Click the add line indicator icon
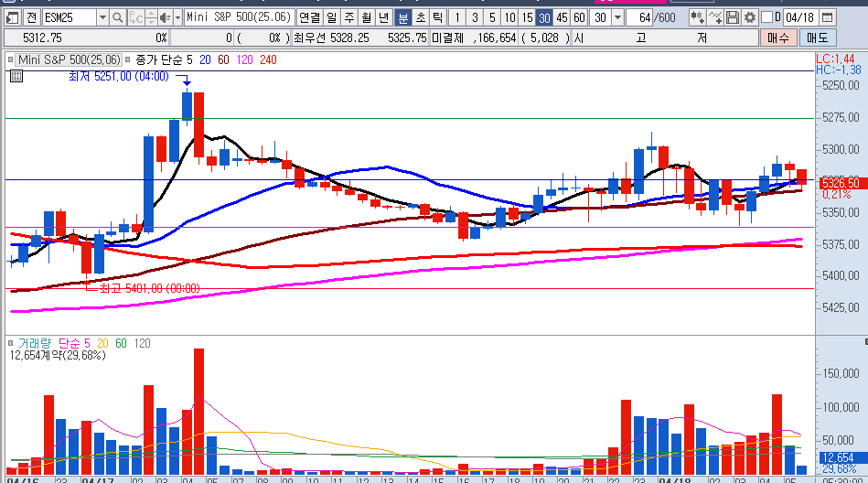 coord(716,17)
